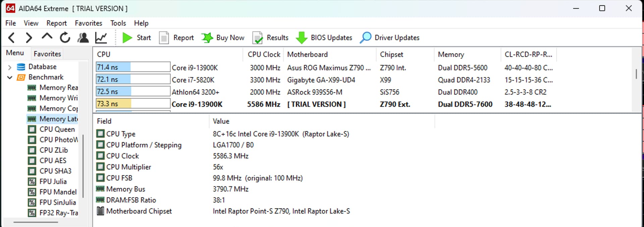Click the Buy Now button

(x=223, y=38)
